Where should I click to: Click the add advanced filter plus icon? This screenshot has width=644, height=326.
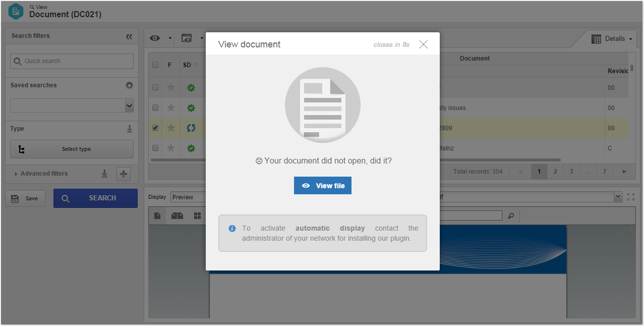[x=124, y=174]
